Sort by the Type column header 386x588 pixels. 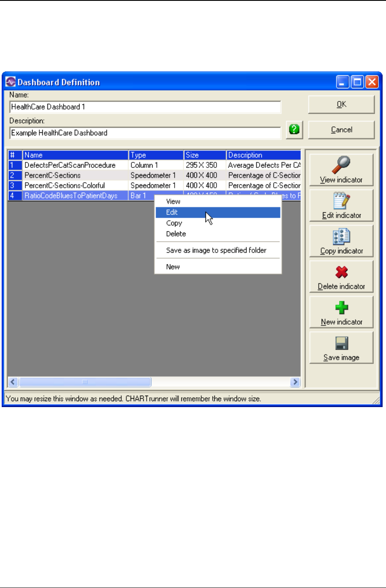tap(156, 155)
